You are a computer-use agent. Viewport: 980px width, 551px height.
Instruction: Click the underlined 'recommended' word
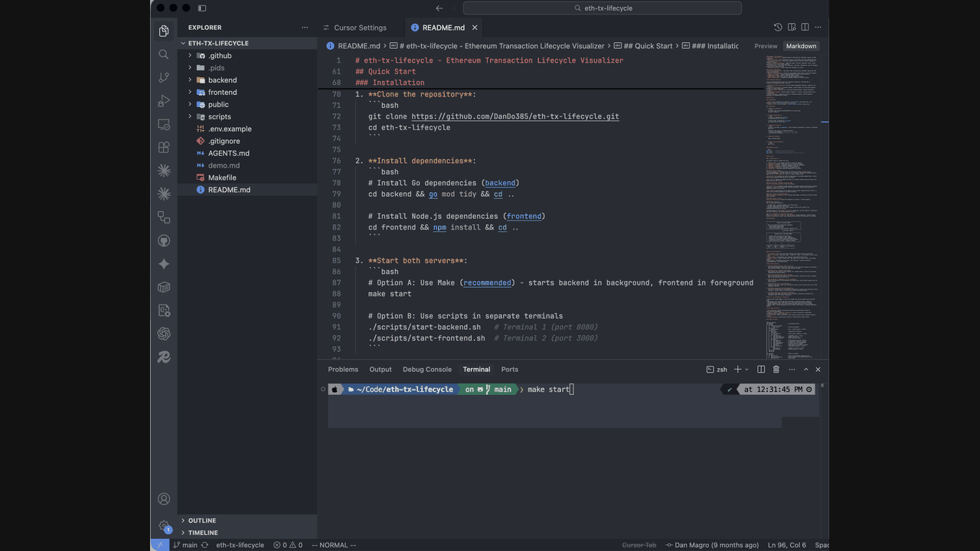pos(487,282)
